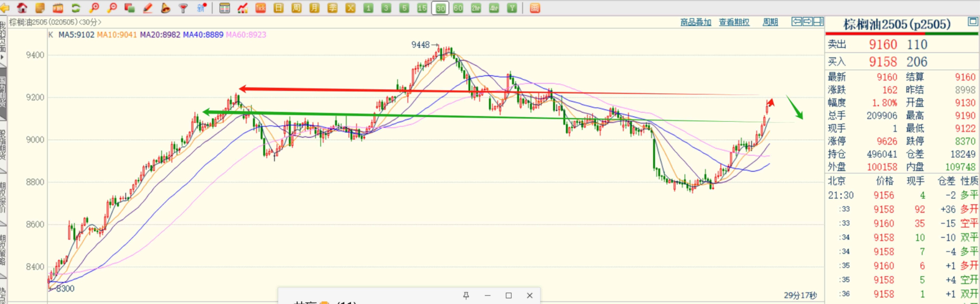Select the red pencil drawing tool

coord(148,8)
